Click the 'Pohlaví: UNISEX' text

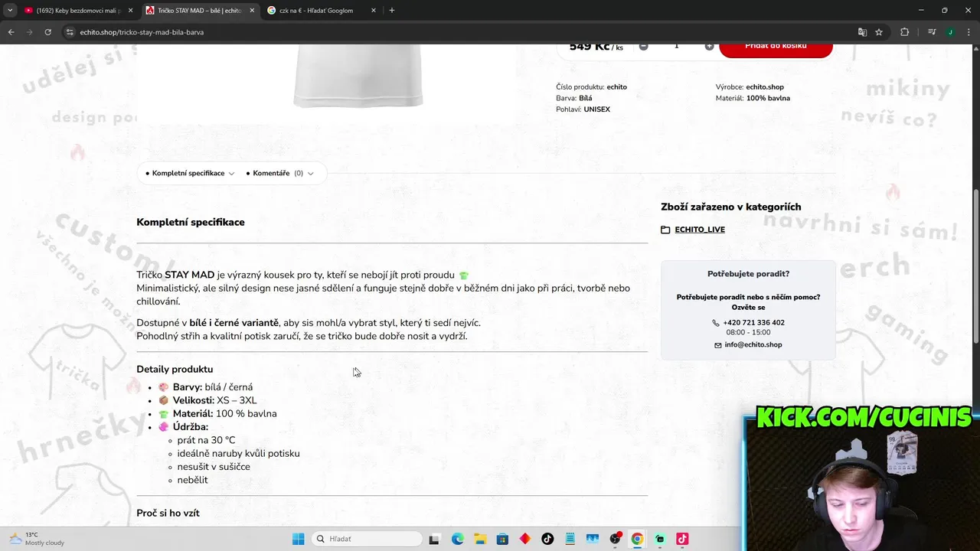[x=583, y=109]
